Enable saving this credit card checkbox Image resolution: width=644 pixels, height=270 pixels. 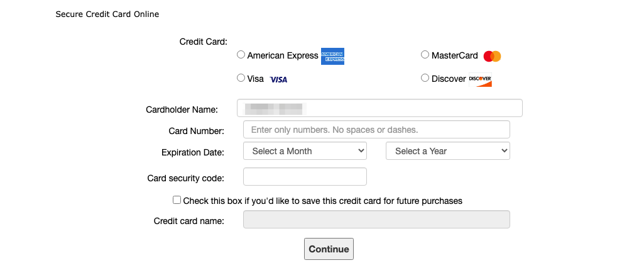(177, 200)
